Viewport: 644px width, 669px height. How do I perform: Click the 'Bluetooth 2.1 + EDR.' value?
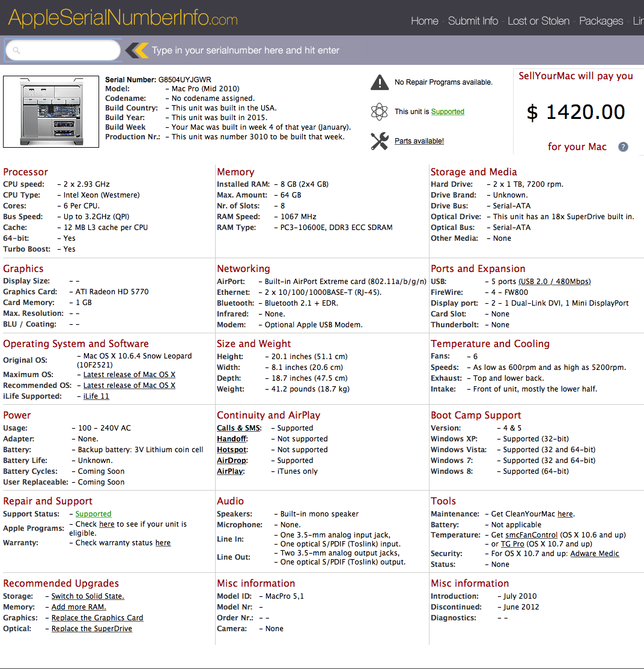click(x=302, y=303)
